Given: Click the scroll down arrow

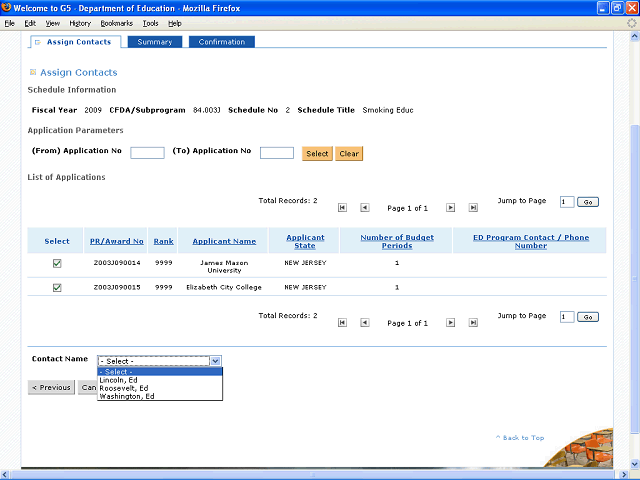Looking at the screenshot, I should tap(635, 464).
